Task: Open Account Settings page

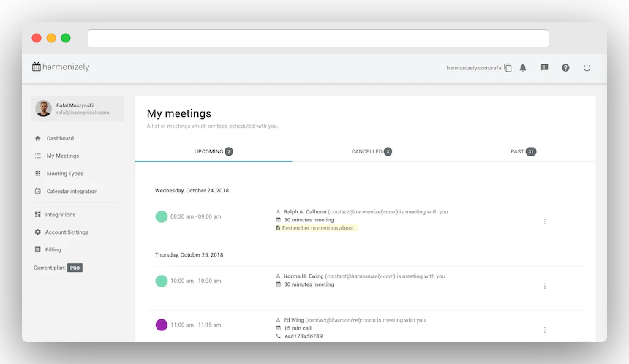Action: pyautogui.click(x=67, y=232)
